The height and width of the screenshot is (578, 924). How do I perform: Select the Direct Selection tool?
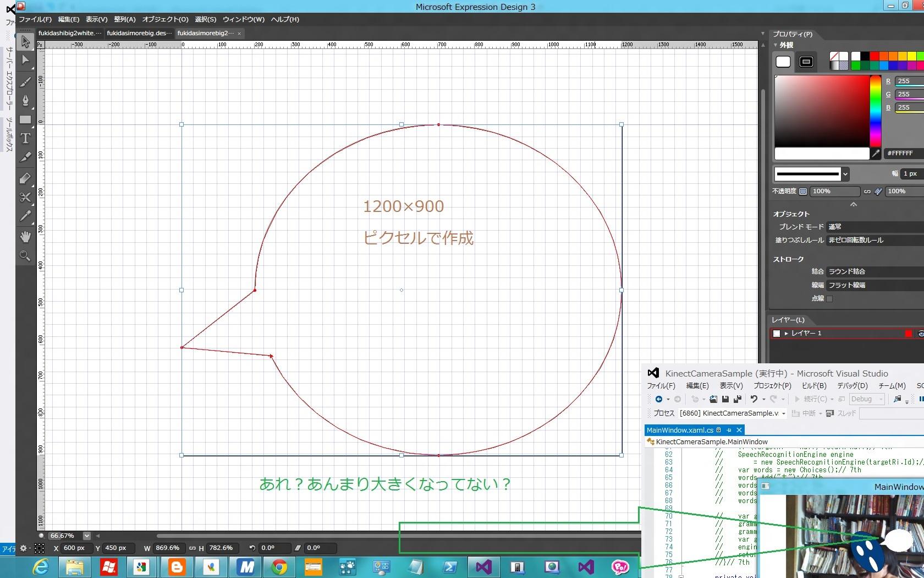coord(25,60)
